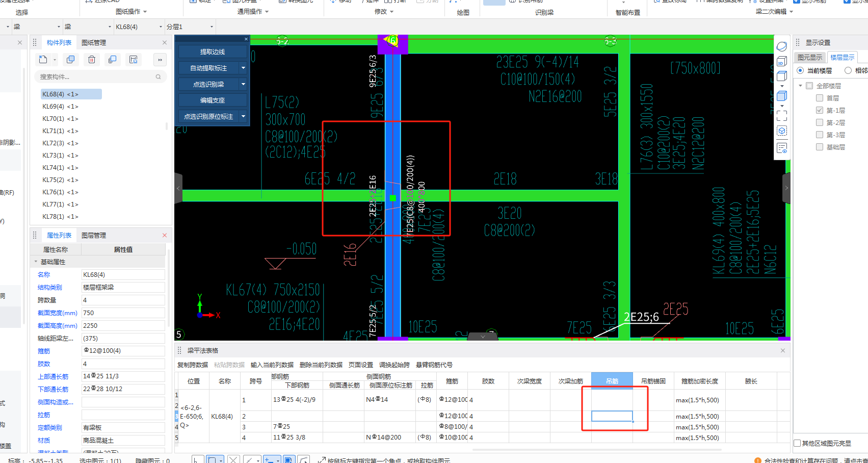The height and width of the screenshot is (463, 868).
Task: Collapse the 基础属性 property group
Action: [36, 262]
